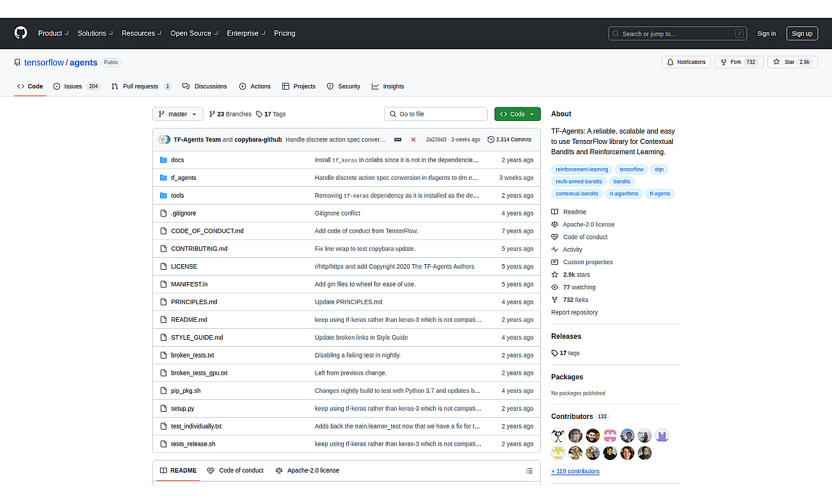Switch to the Pull requests tab
The height and width of the screenshot is (504, 832).
pyautogui.click(x=141, y=86)
